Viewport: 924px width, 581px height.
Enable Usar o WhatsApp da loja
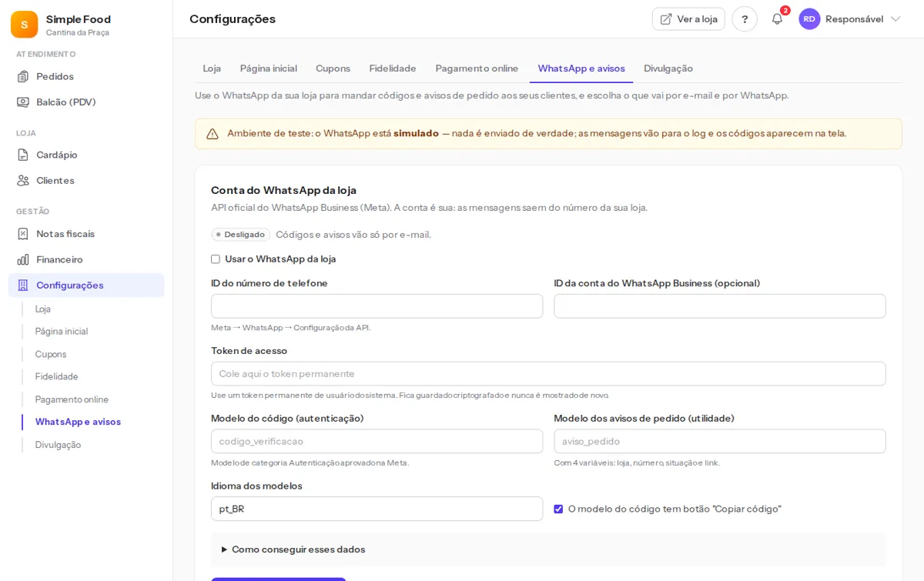click(216, 259)
